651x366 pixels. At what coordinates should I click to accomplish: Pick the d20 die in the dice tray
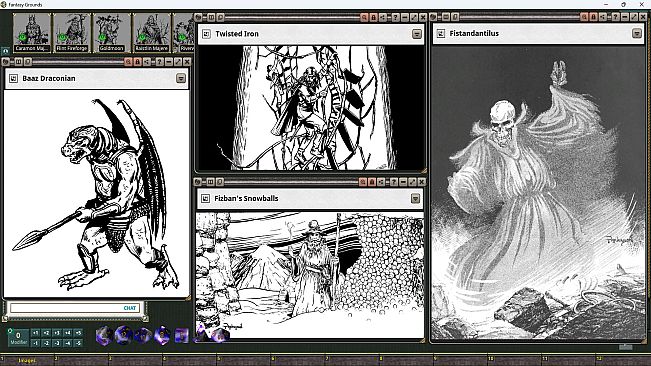[x=104, y=335]
